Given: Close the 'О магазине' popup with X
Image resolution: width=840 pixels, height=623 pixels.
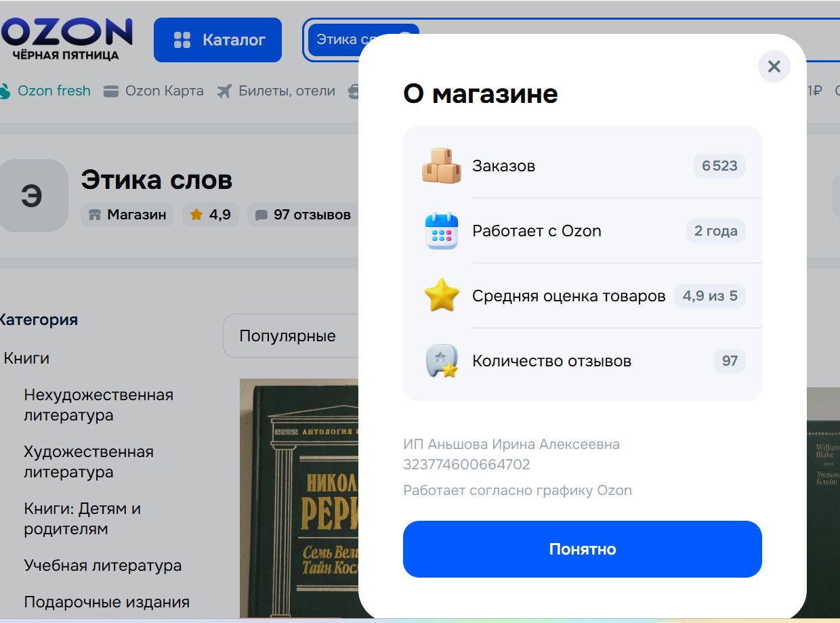Looking at the screenshot, I should (x=774, y=66).
